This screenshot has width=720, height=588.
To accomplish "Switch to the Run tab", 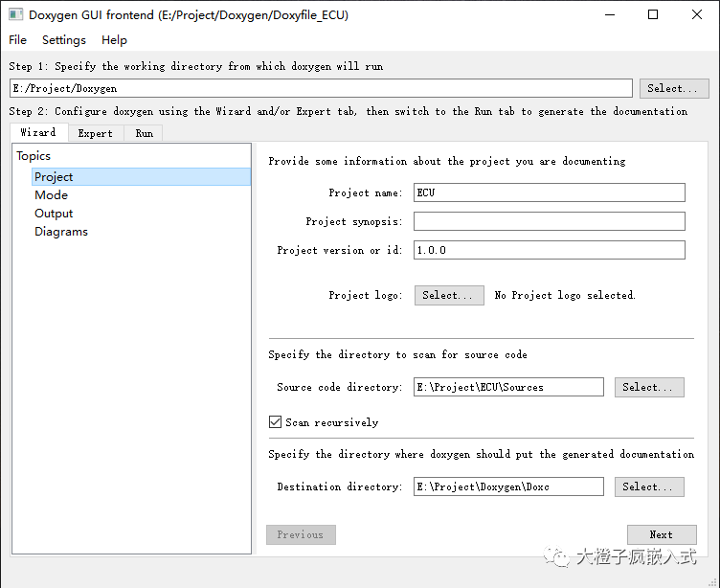I will pos(144,133).
